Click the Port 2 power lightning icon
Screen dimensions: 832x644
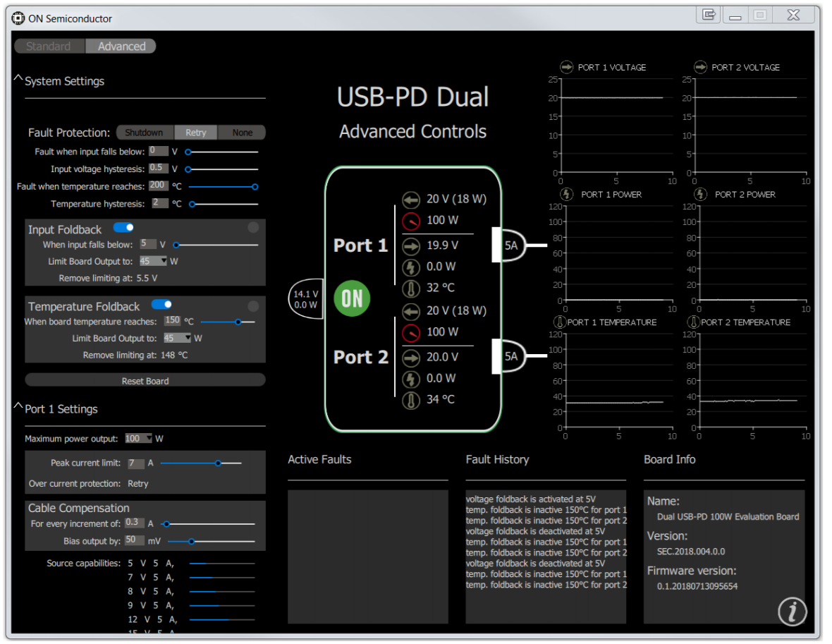pyautogui.click(x=411, y=379)
